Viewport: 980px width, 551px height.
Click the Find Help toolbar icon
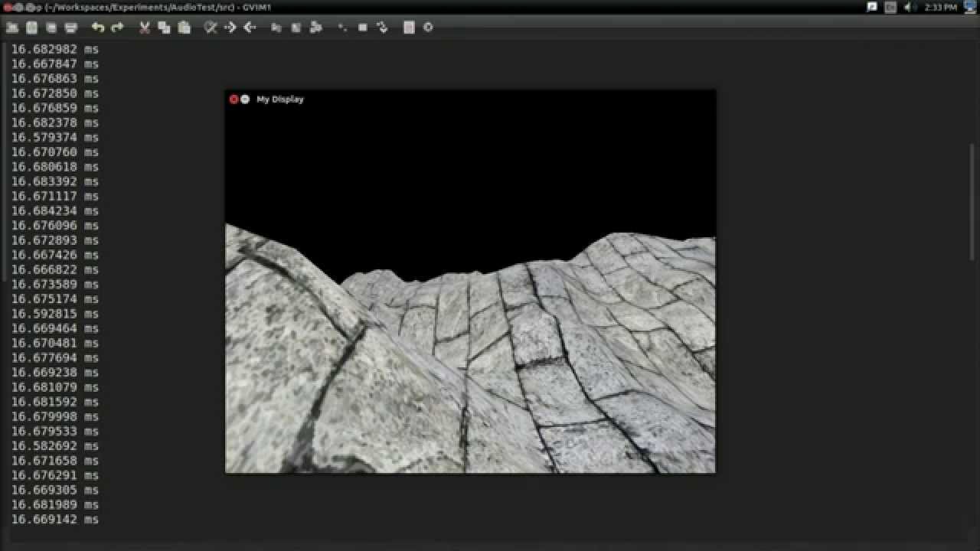[428, 28]
